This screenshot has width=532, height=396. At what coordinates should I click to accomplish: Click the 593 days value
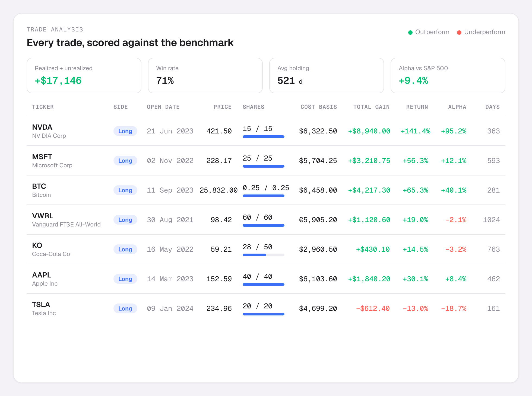click(x=493, y=161)
